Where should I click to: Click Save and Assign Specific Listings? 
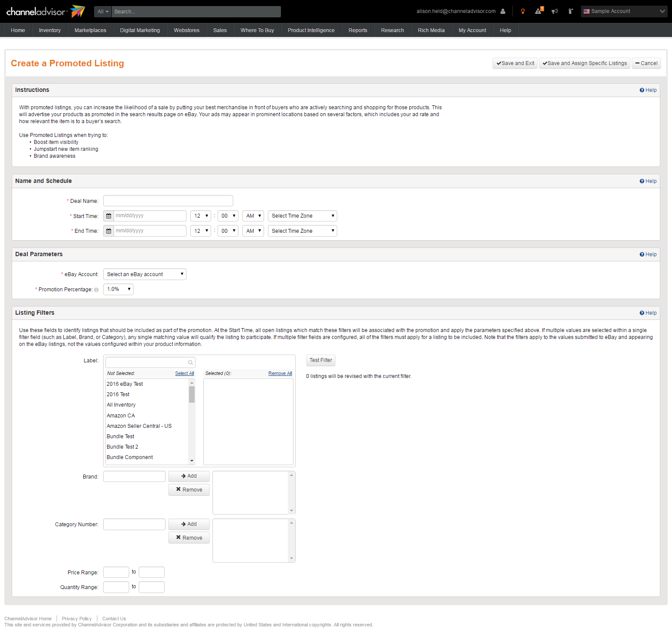[584, 63]
